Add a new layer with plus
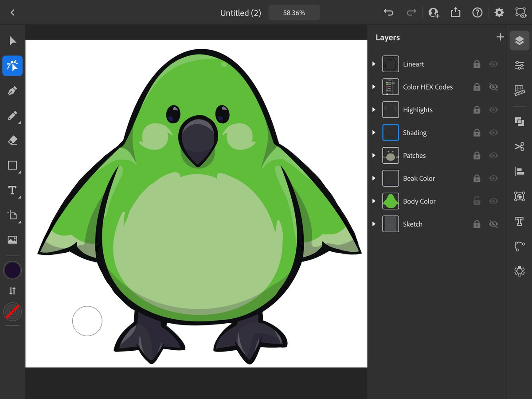The height and width of the screenshot is (399, 532). click(500, 37)
